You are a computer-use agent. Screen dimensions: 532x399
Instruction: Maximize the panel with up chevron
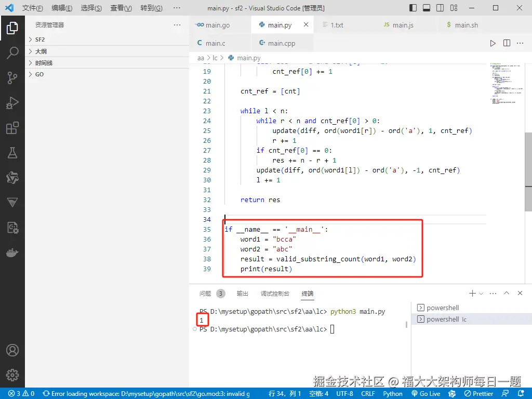(x=507, y=293)
